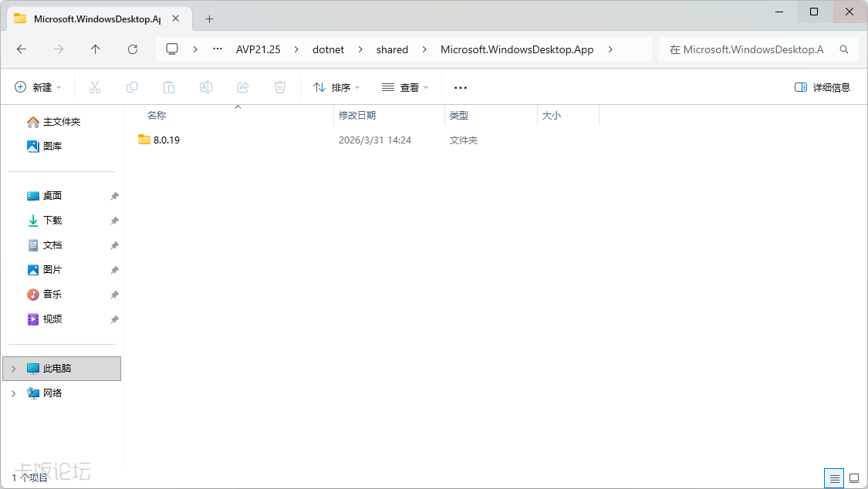The image size is (868, 489).
Task: Navigate to shared breadcrumb folder
Action: pyautogui.click(x=392, y=49)
